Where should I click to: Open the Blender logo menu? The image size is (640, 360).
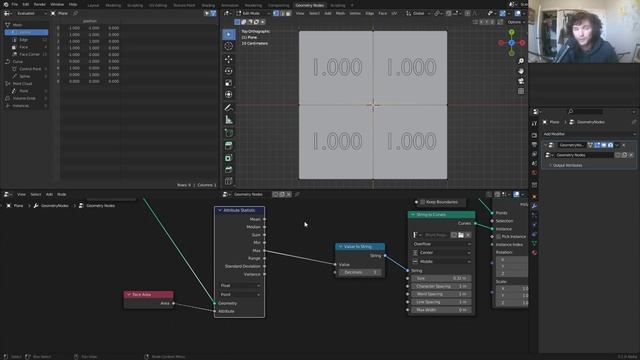click(x=6, y=4)
